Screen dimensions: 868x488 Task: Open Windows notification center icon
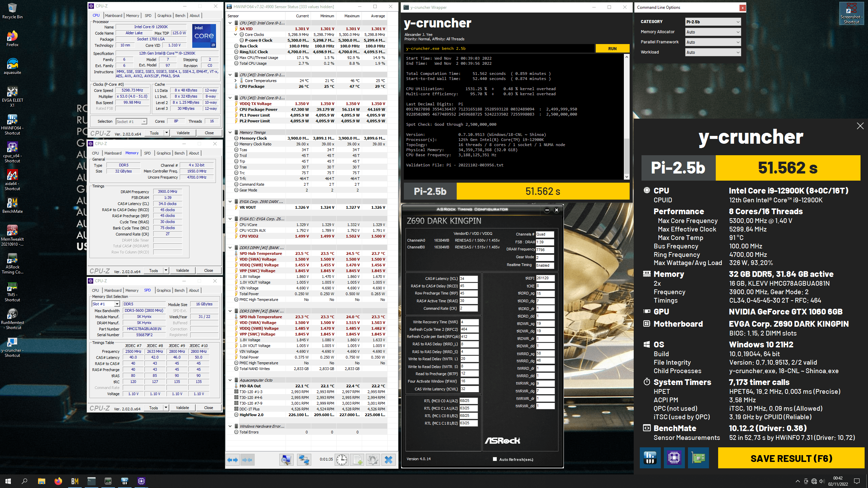pos(857,481)
